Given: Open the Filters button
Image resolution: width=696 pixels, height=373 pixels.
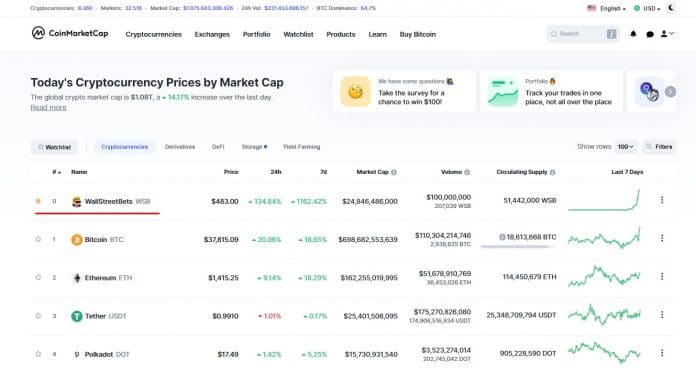Looking at the screenshot, I should [659, 147].
